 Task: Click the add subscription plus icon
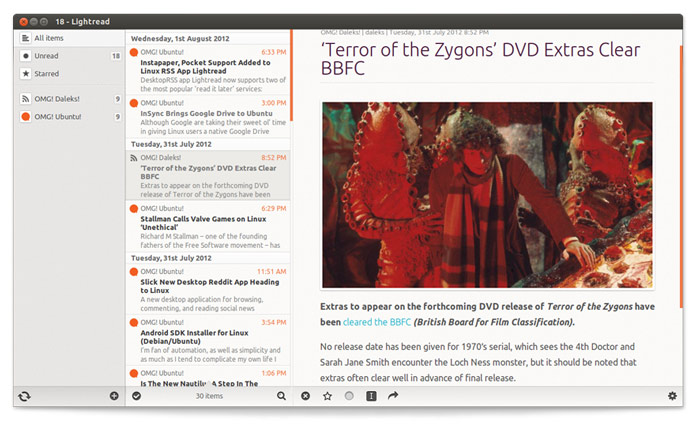pyautogui.click(x=114, y=397)
